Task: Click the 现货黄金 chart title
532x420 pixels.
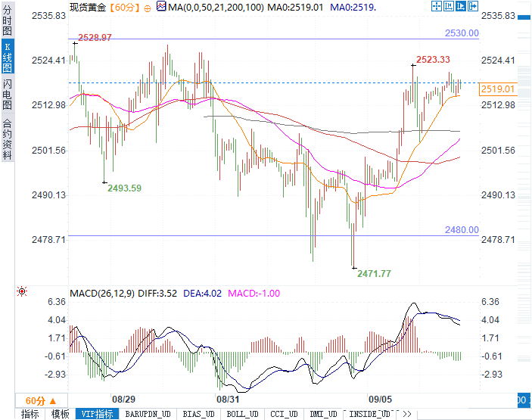Action: [x=88, y=7]
